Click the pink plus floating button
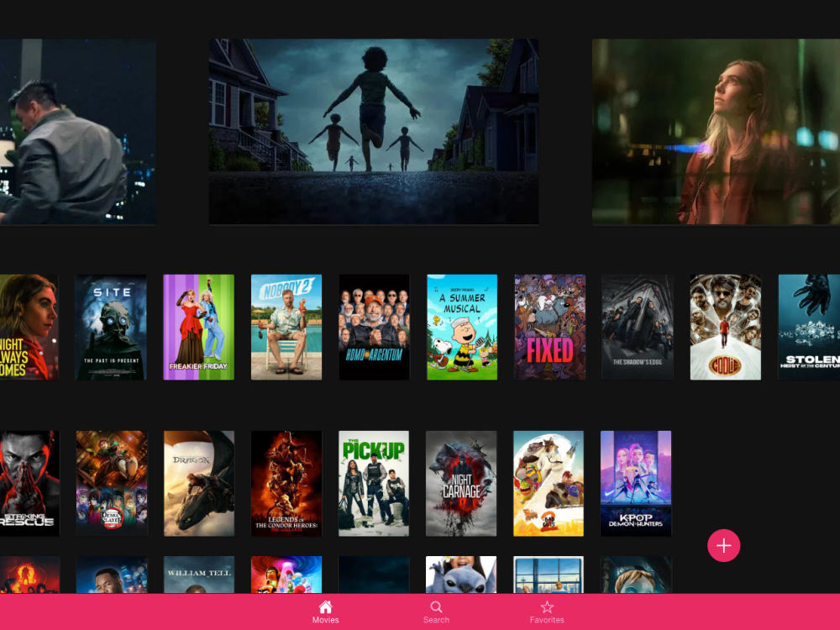The height and width of the screenshot is (630, 840). pos(724,545)
